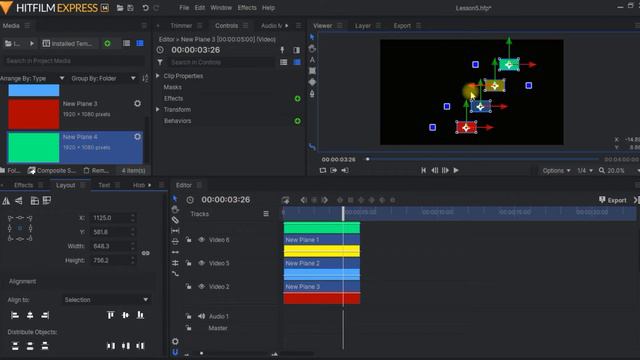Switch to the Layer tab

[362, 25]
